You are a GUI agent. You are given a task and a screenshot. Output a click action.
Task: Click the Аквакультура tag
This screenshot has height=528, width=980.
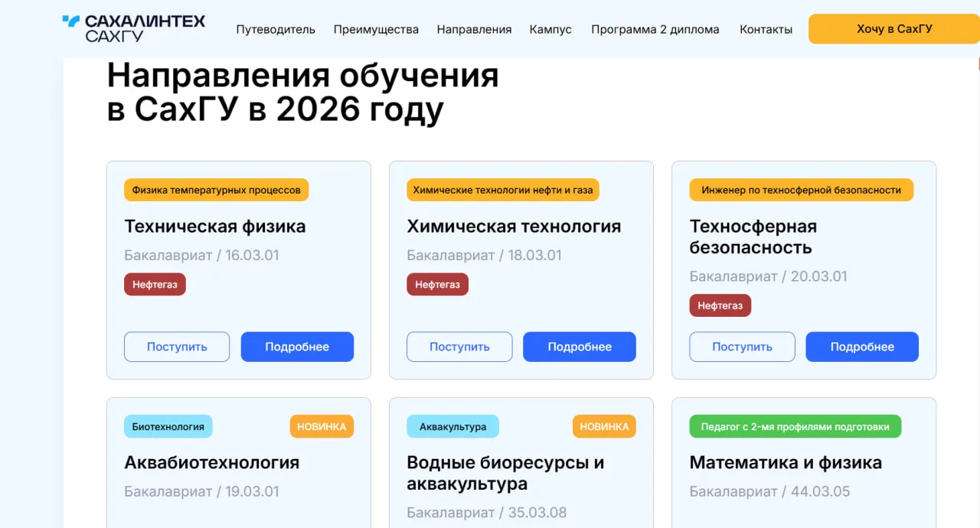pyautogui.click(x=452, y=426)
